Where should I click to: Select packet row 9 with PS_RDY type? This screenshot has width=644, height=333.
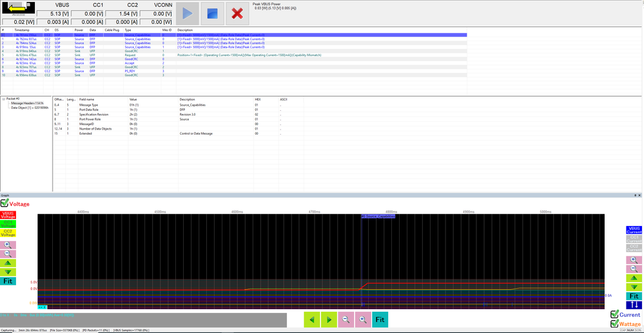point(234,71)
